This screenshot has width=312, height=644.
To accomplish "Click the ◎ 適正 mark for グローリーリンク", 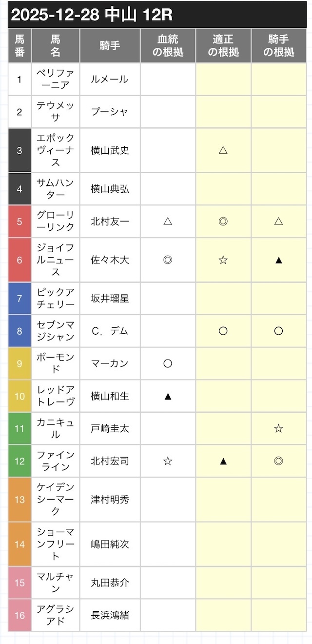I will (x=223, y=221).
